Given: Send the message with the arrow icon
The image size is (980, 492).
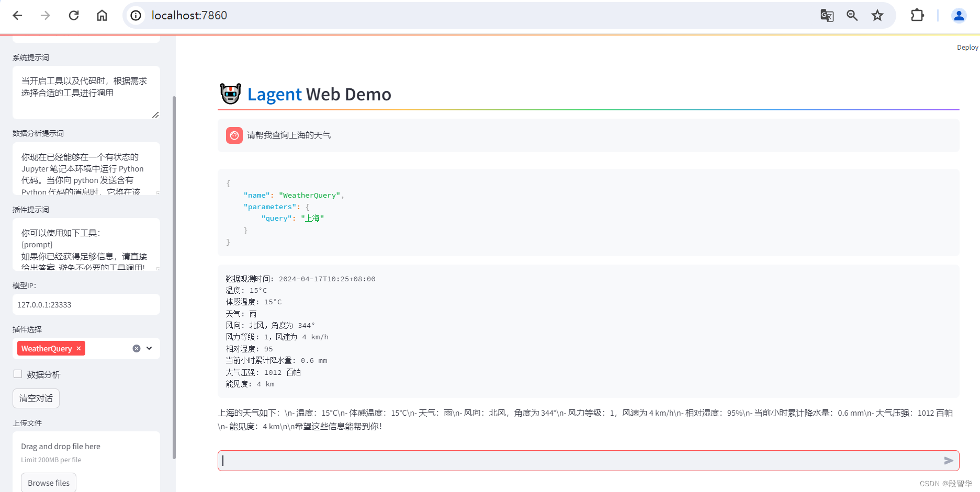Looking at the screenshot, I should 949,461.
